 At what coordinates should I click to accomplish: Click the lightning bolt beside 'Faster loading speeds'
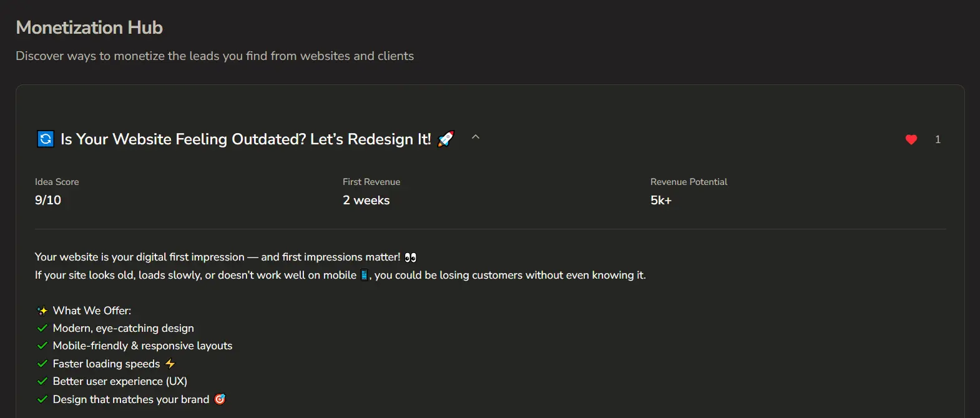point(170,364)
